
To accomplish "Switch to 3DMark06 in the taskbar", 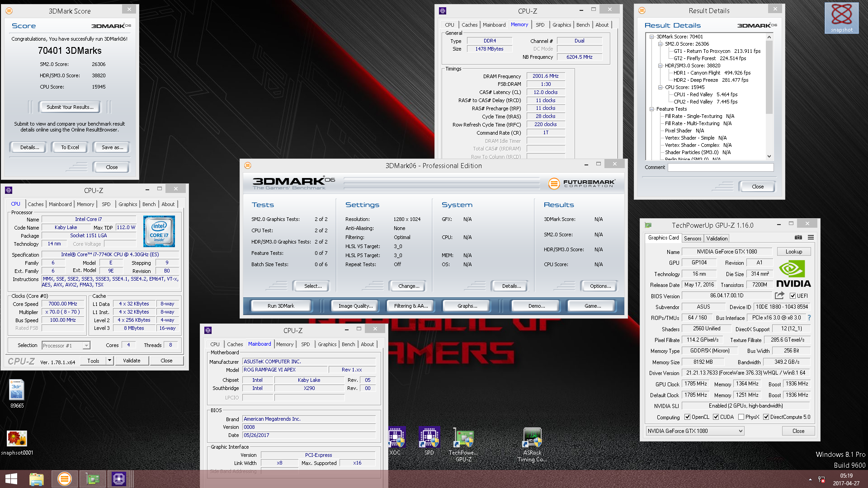I will point(64,479).
